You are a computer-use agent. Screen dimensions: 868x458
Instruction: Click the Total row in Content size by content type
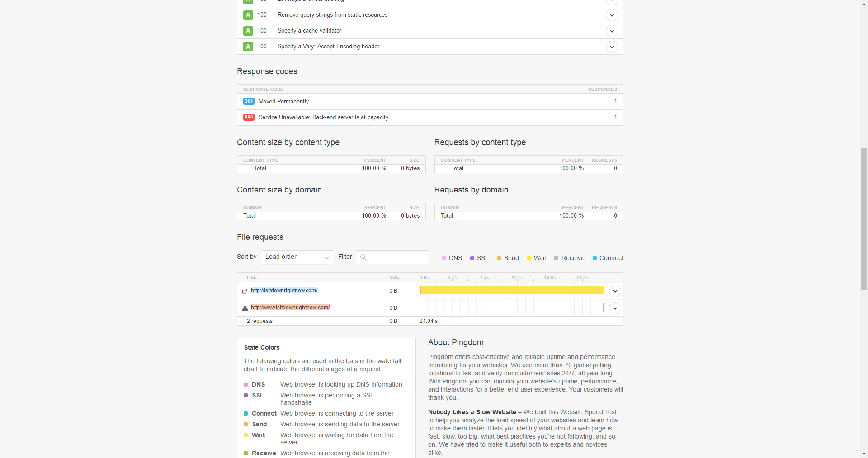point(331,168)
